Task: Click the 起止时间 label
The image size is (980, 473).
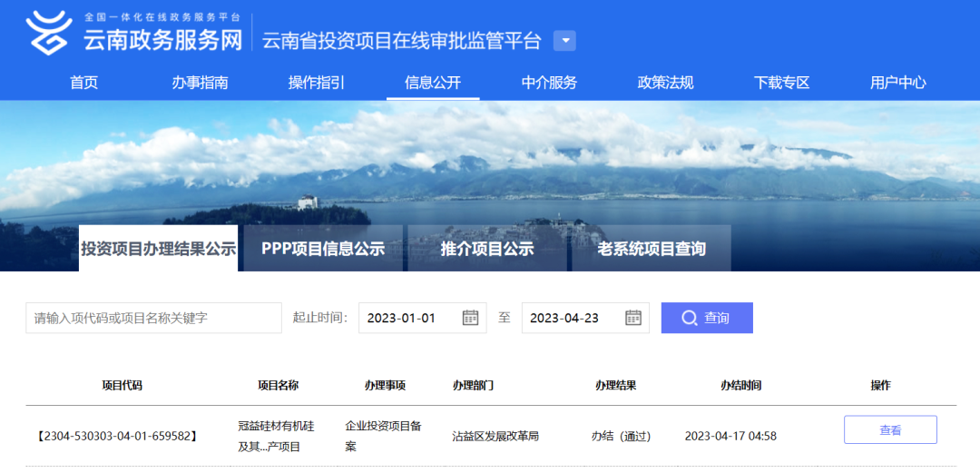Action: click(319, 318)
